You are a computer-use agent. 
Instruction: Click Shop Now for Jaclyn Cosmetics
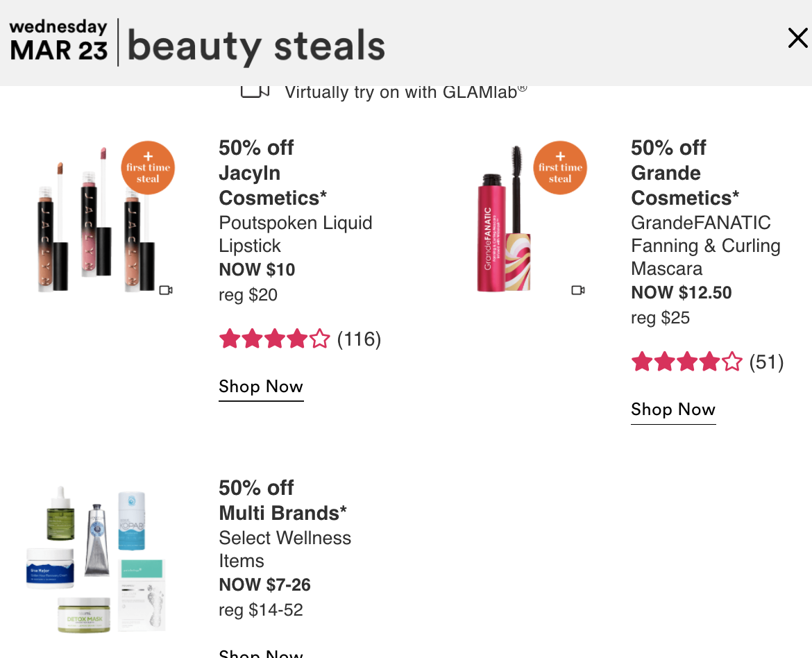261,387
